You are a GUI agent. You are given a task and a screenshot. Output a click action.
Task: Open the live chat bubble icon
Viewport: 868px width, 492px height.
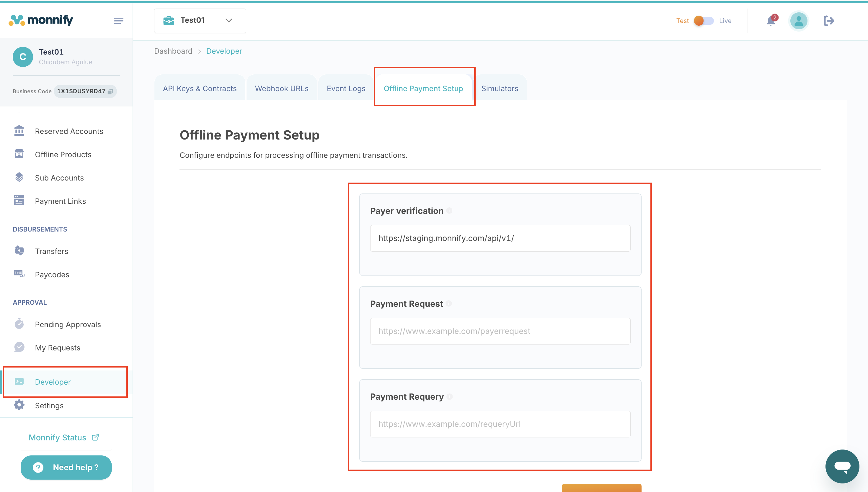click(x=842, y=466)
